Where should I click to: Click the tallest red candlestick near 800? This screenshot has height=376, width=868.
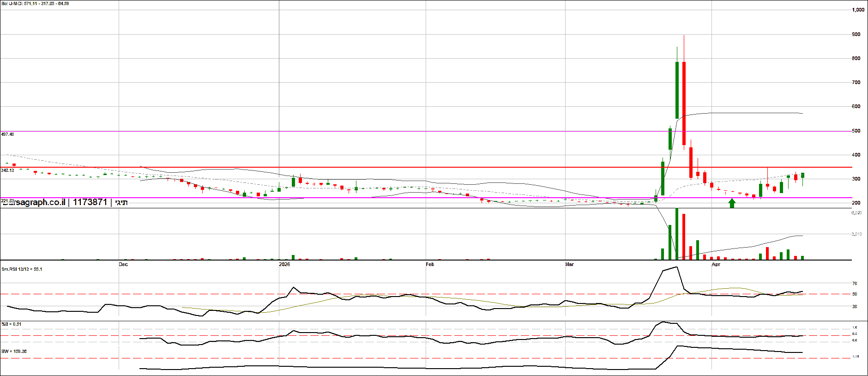point(684,103)
